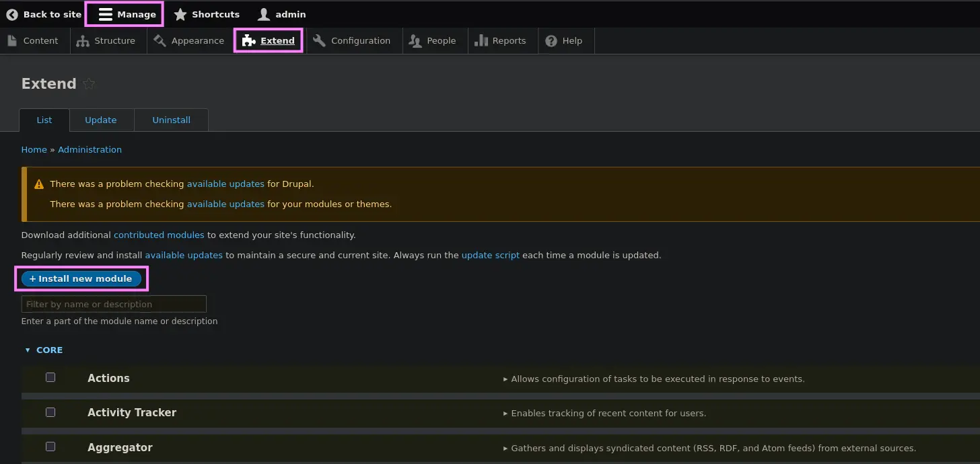Check the Actions module checkbox

click(50, 378)
